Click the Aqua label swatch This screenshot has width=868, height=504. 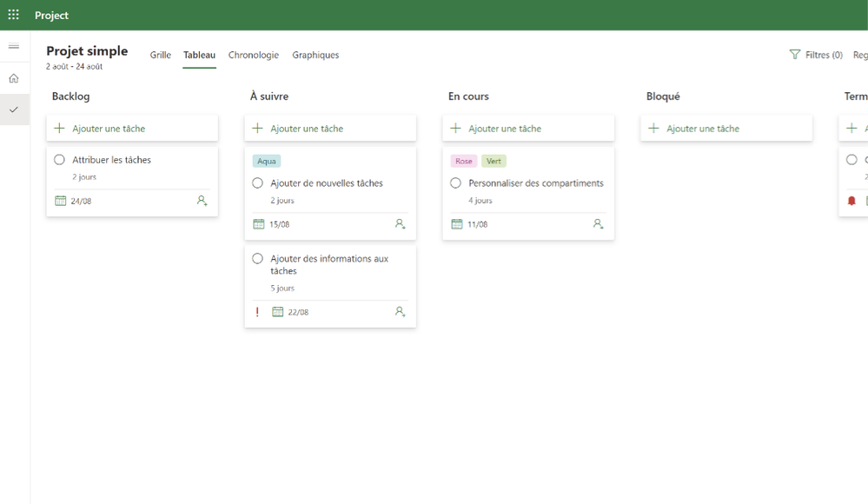point(267,161)
